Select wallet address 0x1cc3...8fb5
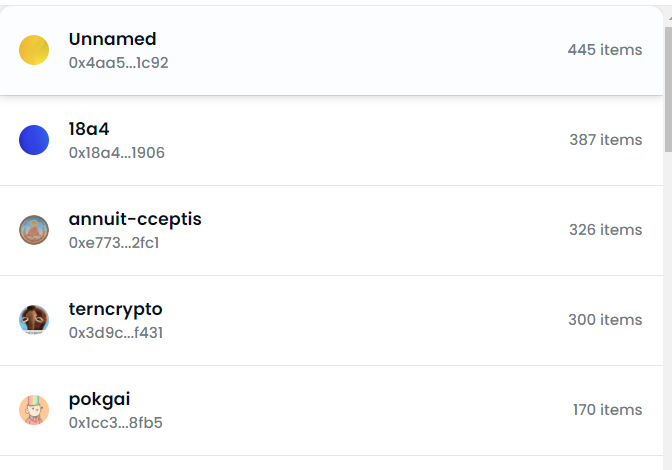 pos(115,423)
